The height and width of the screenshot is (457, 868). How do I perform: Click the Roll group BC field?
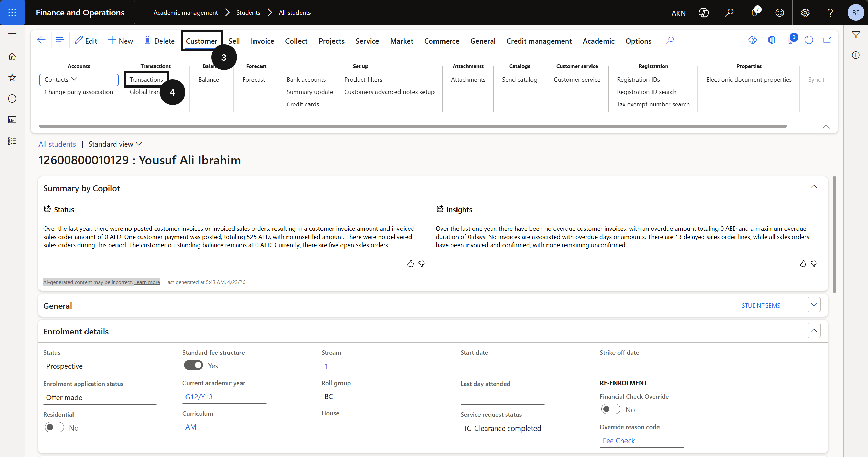[x=363, y=397]
